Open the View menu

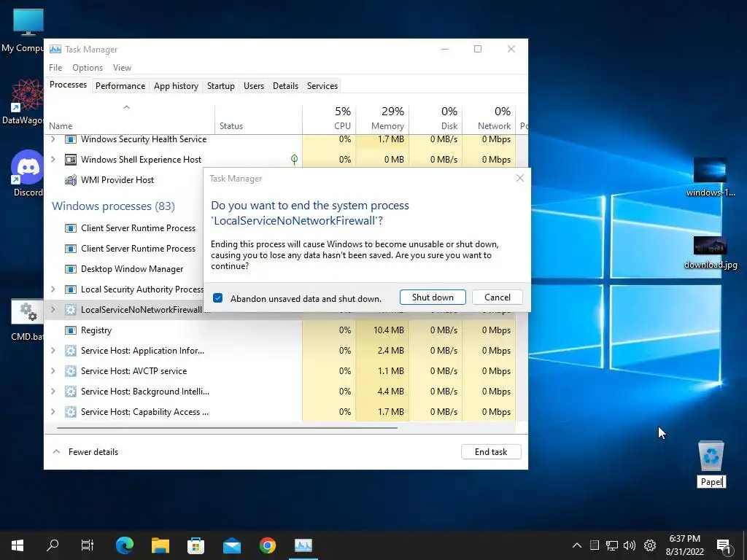click(122, 68)
